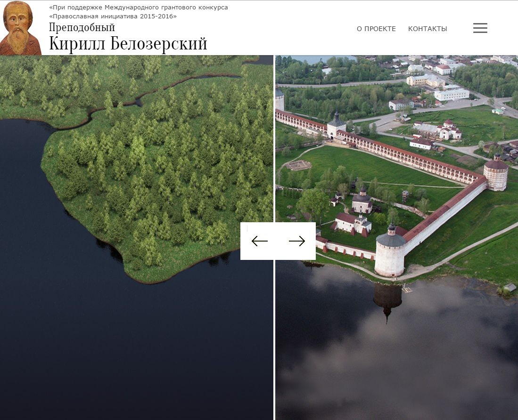Click the saint portrait logo
518x420 pixels.
coord(21,28)
